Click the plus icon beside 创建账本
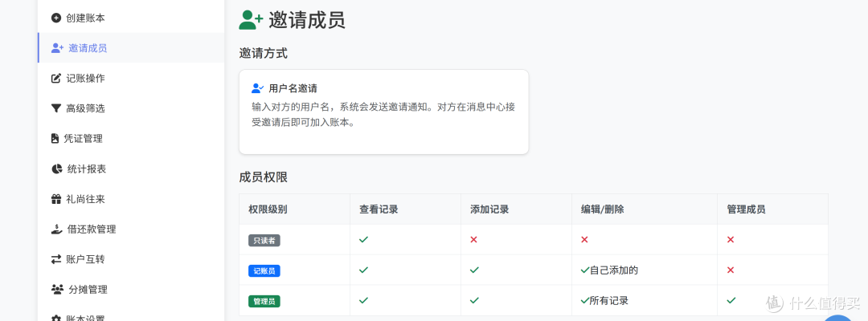This screenshot has width=868, height=321. (56, 18)
